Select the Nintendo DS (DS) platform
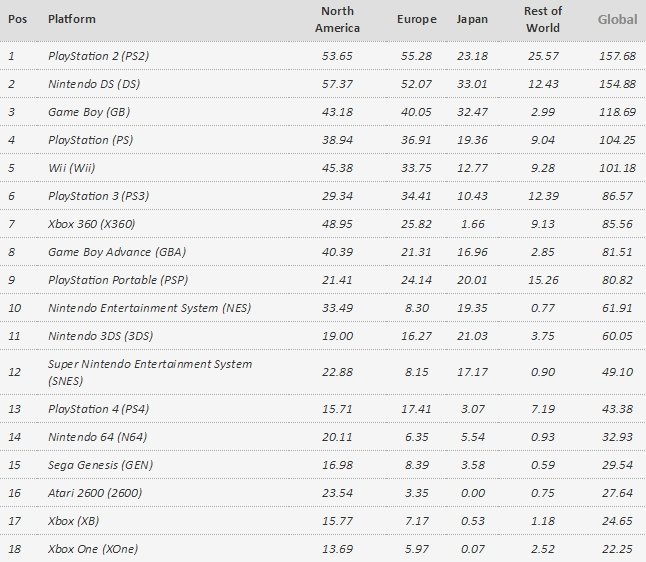The height and width of the screenshot is (562, 646). [x=94, y=84]
